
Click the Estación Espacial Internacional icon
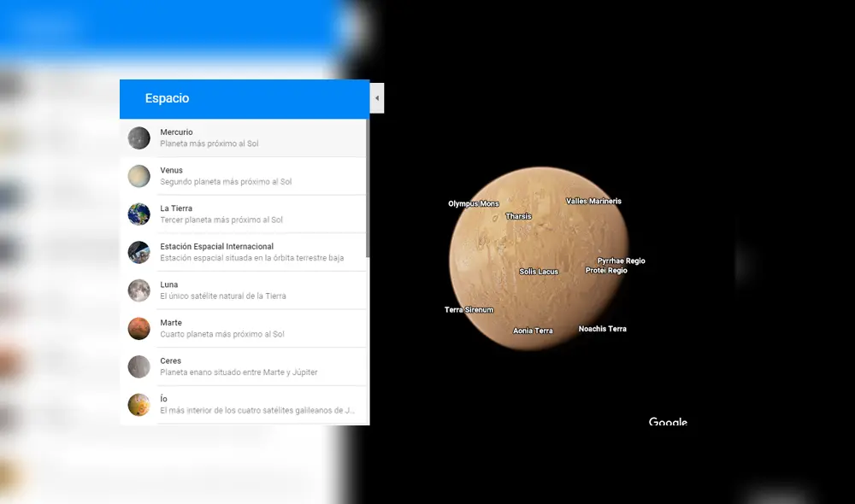[139, 252]
